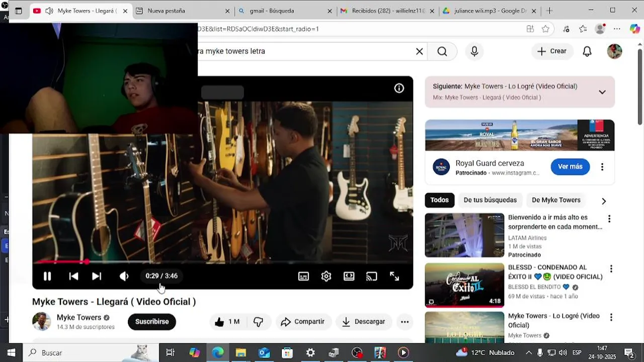Open Windows Start menu
Viewport: 644px width, 362px height.
[x=11, y=353]
